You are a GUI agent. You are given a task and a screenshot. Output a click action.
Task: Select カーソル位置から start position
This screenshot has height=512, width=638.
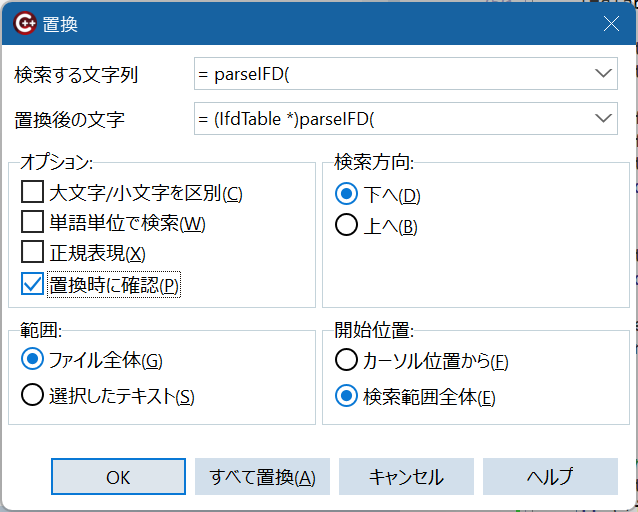347,359
